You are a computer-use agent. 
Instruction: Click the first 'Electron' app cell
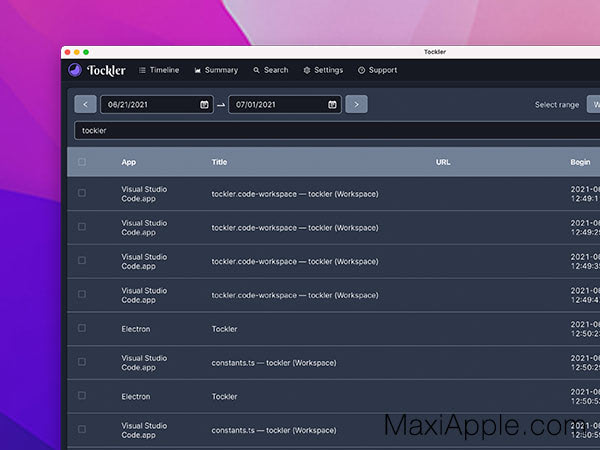point(136,329)
